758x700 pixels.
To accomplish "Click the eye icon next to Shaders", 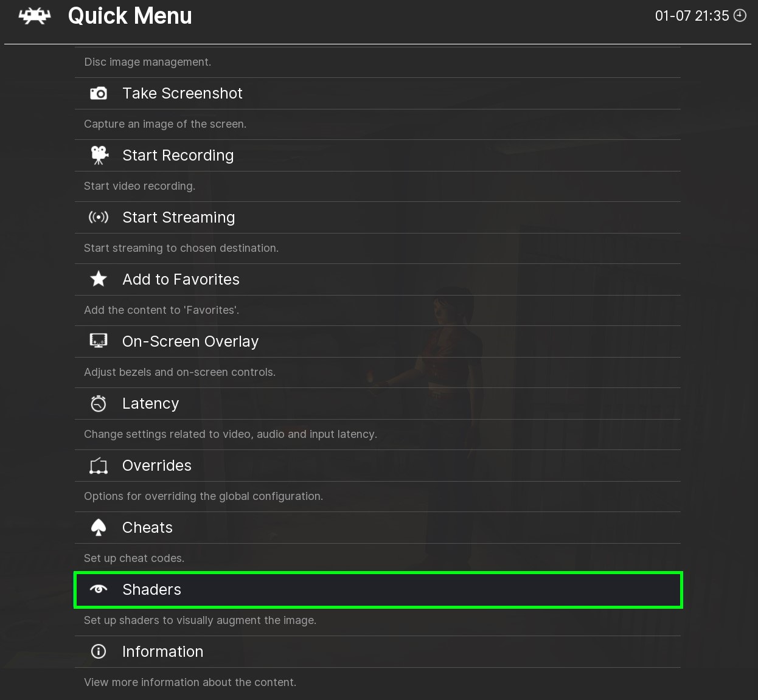I will tap(99, 589).
